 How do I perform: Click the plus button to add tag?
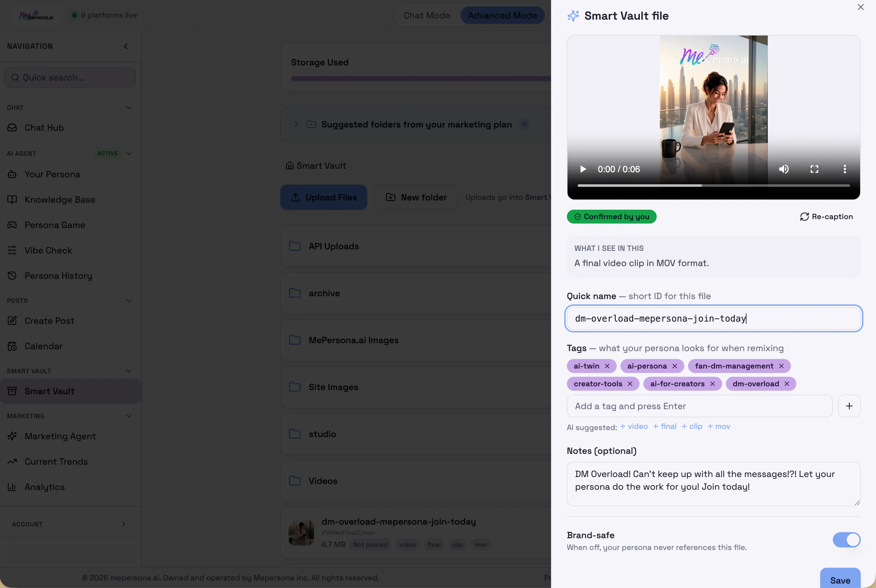click(849, 406)
